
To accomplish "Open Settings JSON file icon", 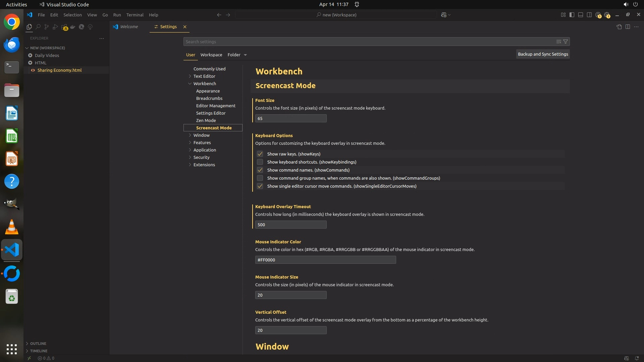I will click(619, 27).
